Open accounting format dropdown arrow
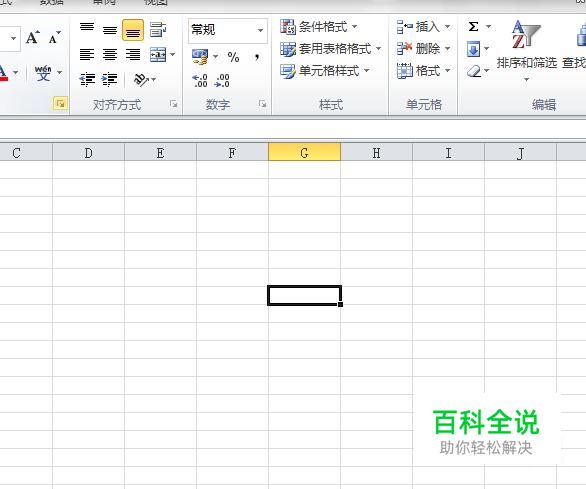The image size is (586, 489). (215, 57)
